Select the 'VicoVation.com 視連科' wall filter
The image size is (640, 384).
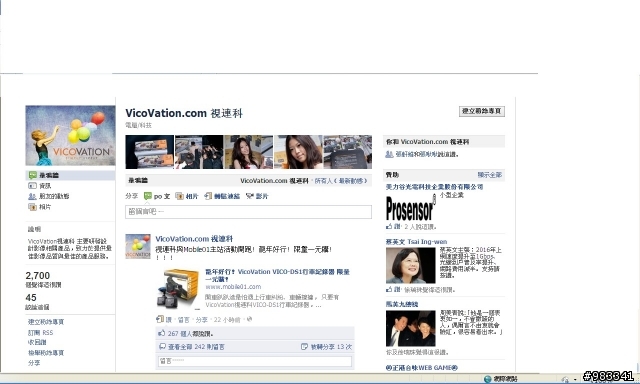(274, 180)
